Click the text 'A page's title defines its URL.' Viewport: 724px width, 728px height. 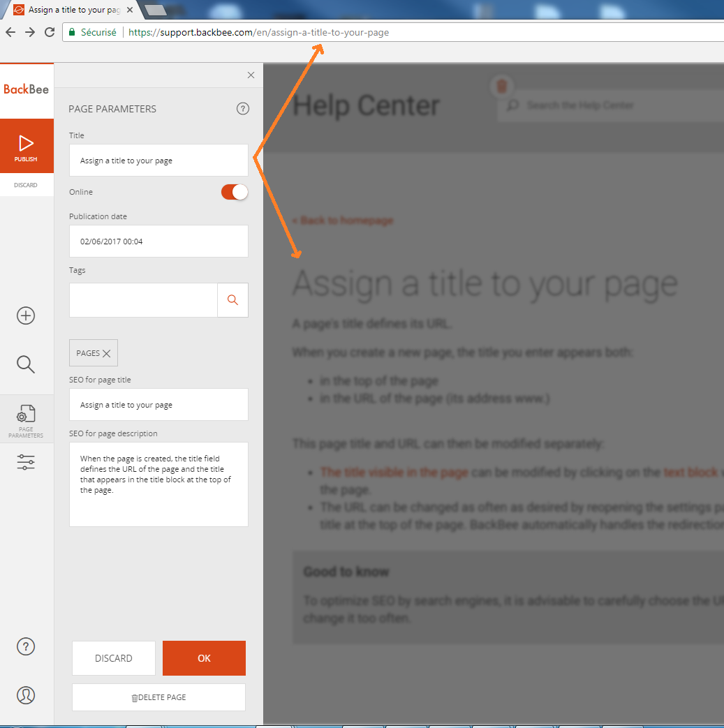[x=372, y=324]
